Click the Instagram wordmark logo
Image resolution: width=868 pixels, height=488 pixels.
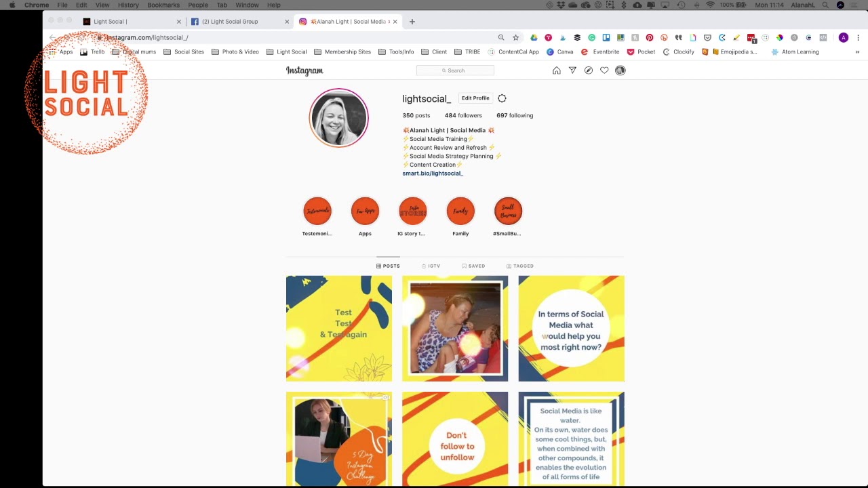(304, 70)
